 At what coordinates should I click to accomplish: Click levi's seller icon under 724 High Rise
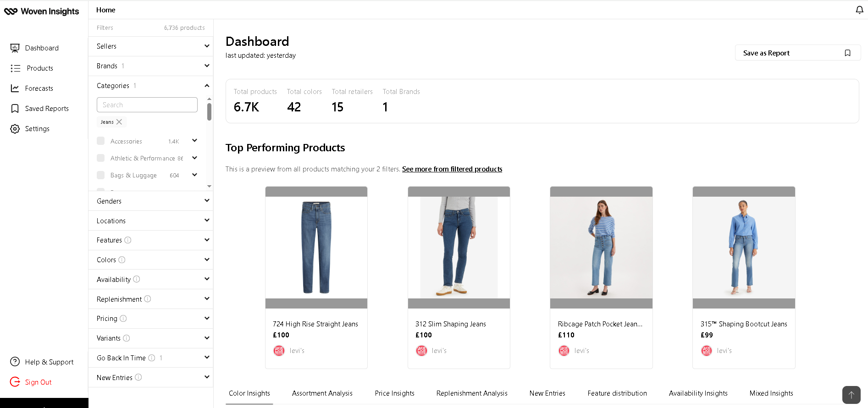click(x=279, y=351)
